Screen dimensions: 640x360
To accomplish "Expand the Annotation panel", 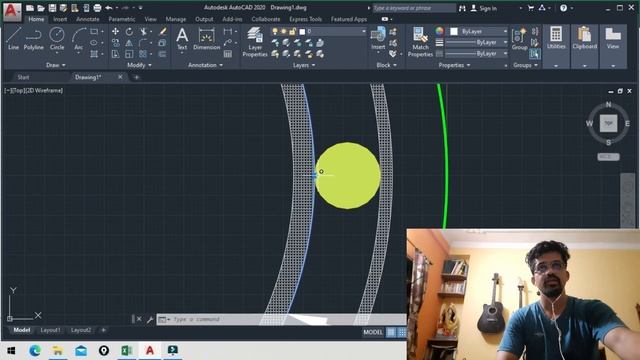I will click(x=205, y=65).
